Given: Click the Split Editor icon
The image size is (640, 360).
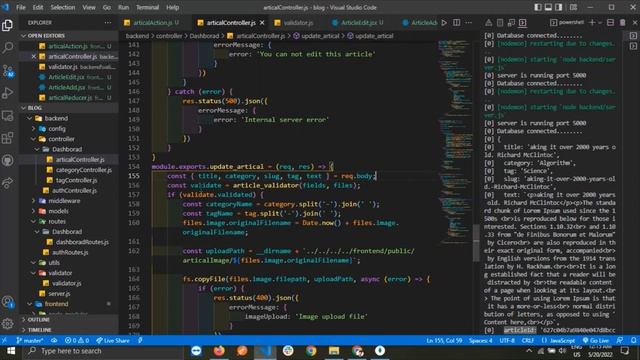Looking at the screenshot, I should click(456, 22).
